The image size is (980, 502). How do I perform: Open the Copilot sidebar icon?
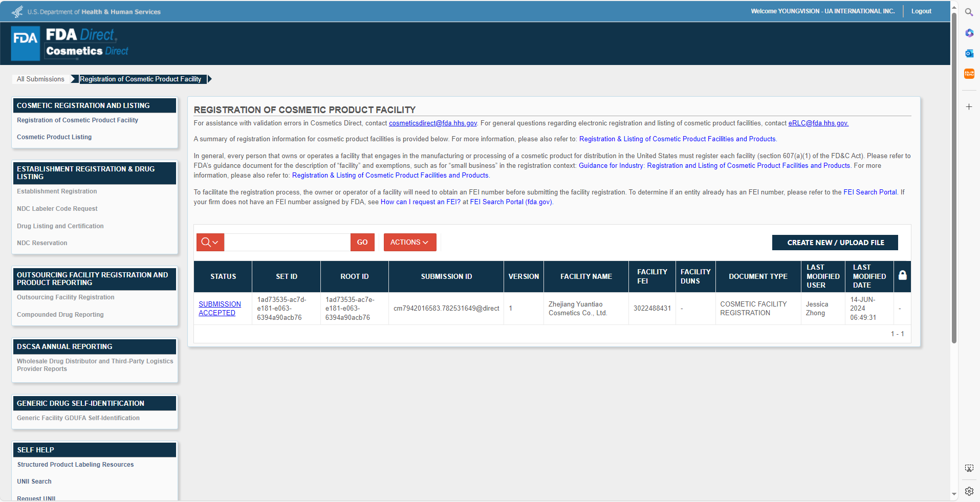(969, 33)
